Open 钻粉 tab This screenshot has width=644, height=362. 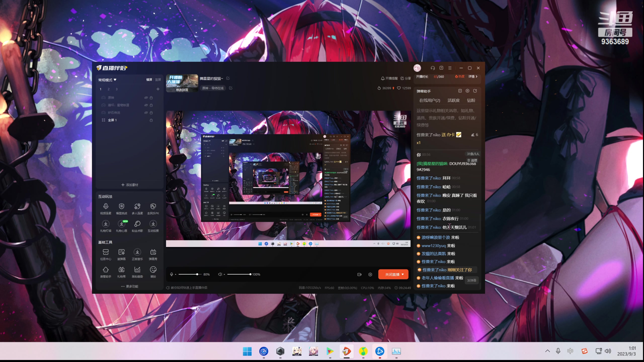471,100
